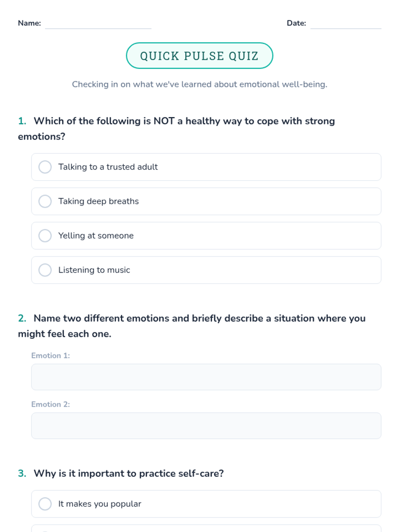The width and height of the screenshot is (399, 532).
Task: Click the "Emotion 1:" label
Action: 51,355
